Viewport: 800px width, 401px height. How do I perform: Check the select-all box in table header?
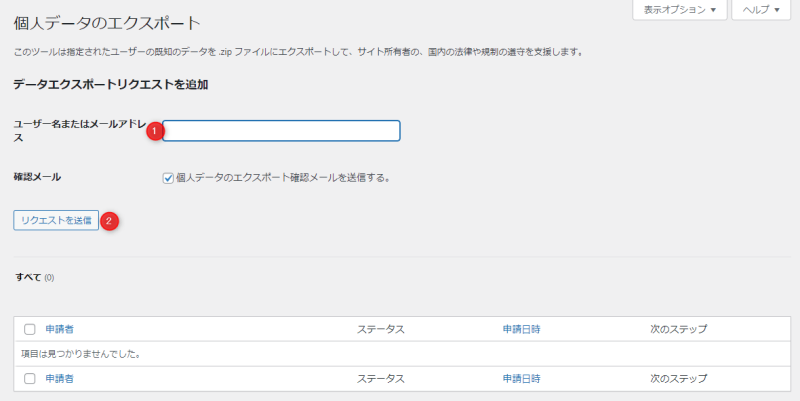(29, 329)
